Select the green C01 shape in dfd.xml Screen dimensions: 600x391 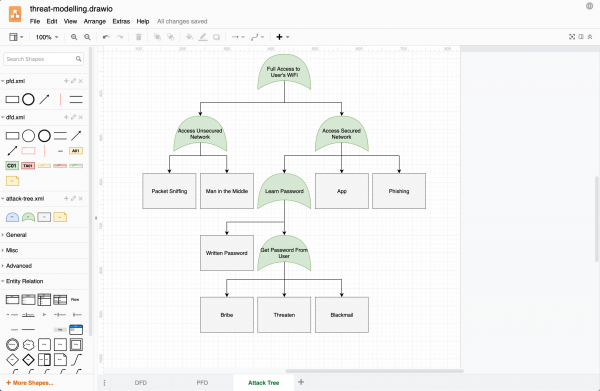click(12, 166)
